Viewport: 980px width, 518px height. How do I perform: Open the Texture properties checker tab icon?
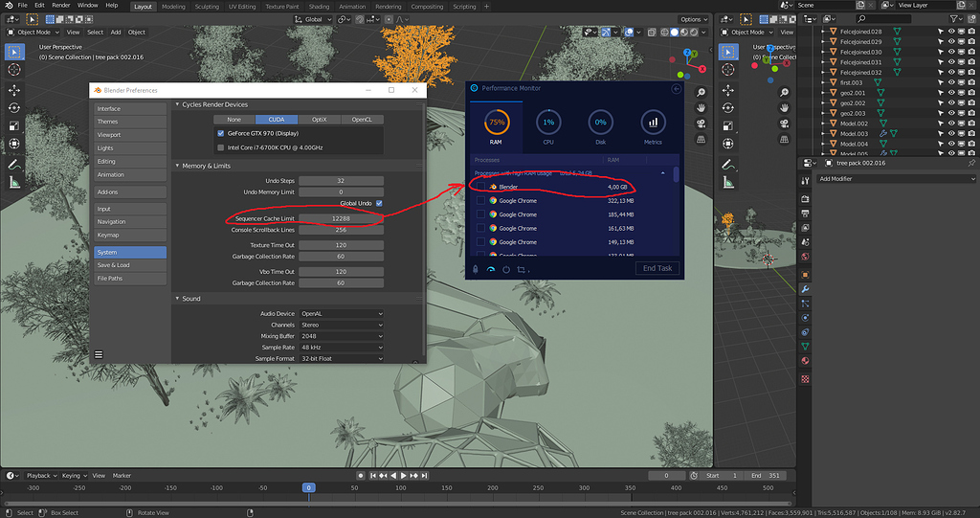pos(805,378)
